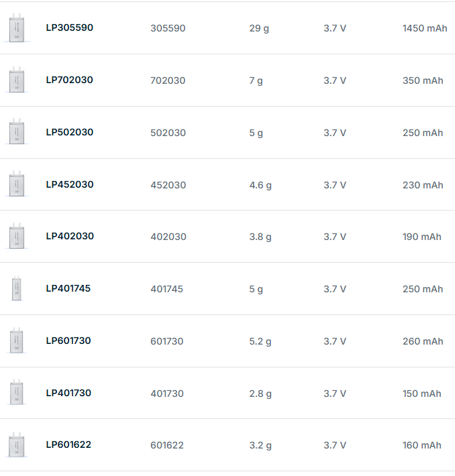Viewport: 455px width, 476px height.
Task: Open the LP402030 product link
Action: [x=69, y=236]
